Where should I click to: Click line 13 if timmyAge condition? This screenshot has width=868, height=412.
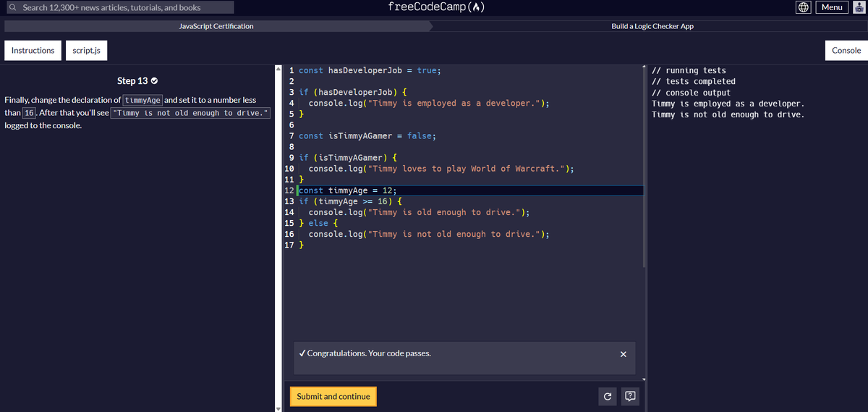351,201
